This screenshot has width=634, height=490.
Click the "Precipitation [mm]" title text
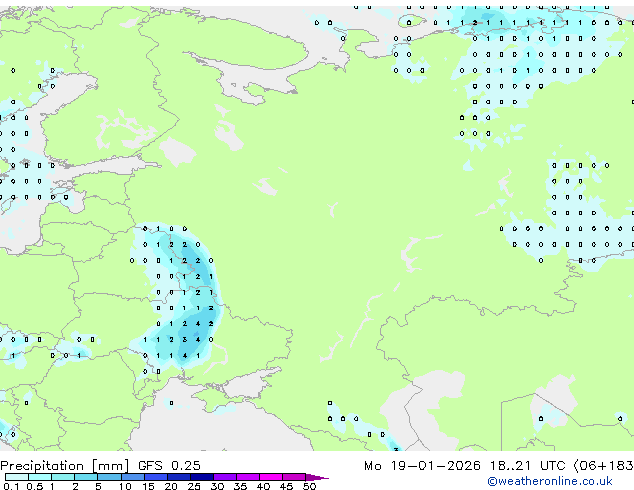[64, 466]
